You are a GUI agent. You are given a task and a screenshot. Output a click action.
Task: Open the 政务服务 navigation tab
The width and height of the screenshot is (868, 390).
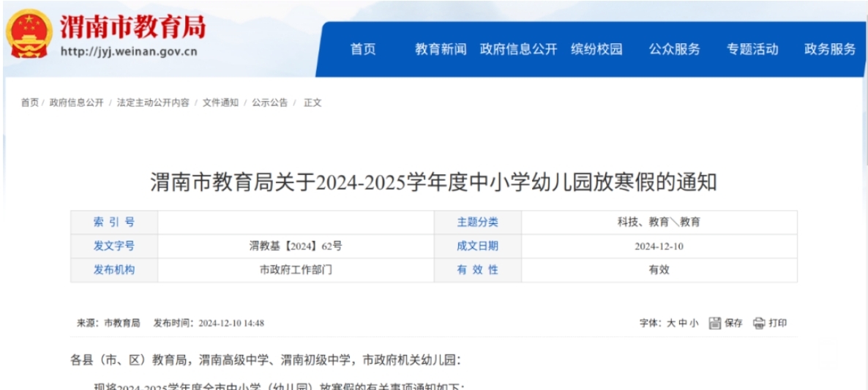tap(830, 49)
